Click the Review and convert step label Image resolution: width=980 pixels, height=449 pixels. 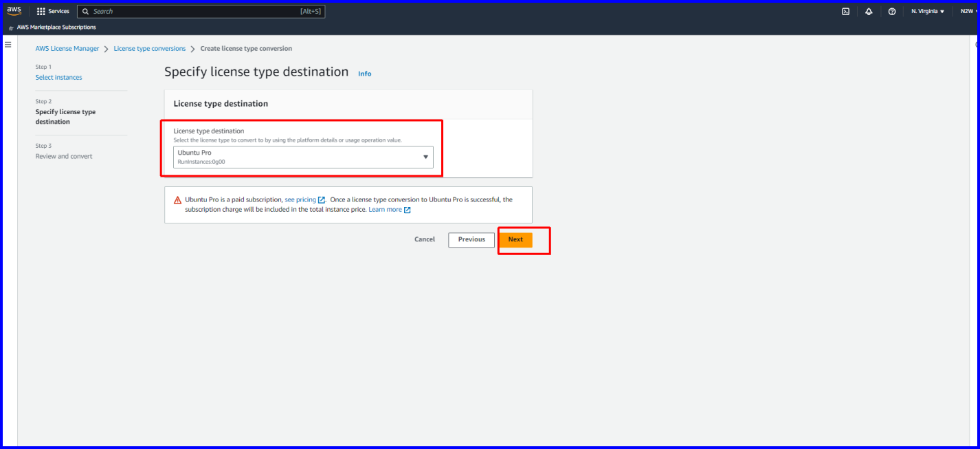coord(64,157)
